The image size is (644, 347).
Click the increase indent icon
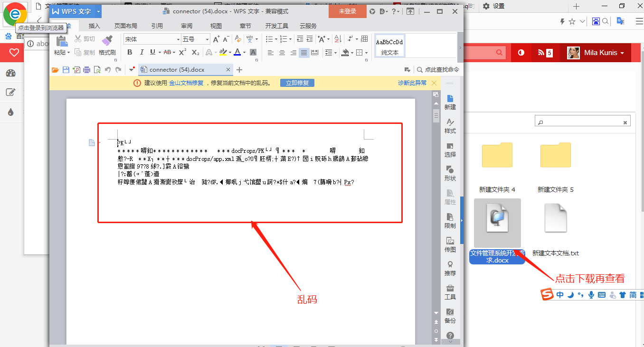310,39
